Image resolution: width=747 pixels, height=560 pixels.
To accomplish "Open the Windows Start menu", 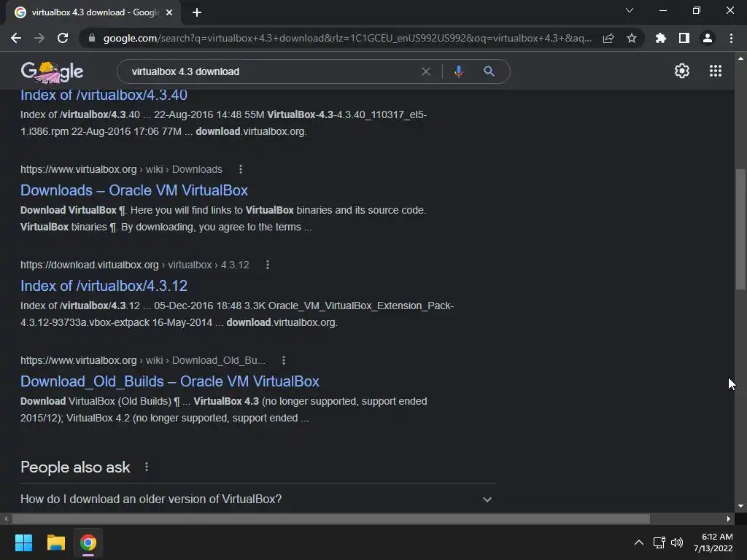I will 23,542.
